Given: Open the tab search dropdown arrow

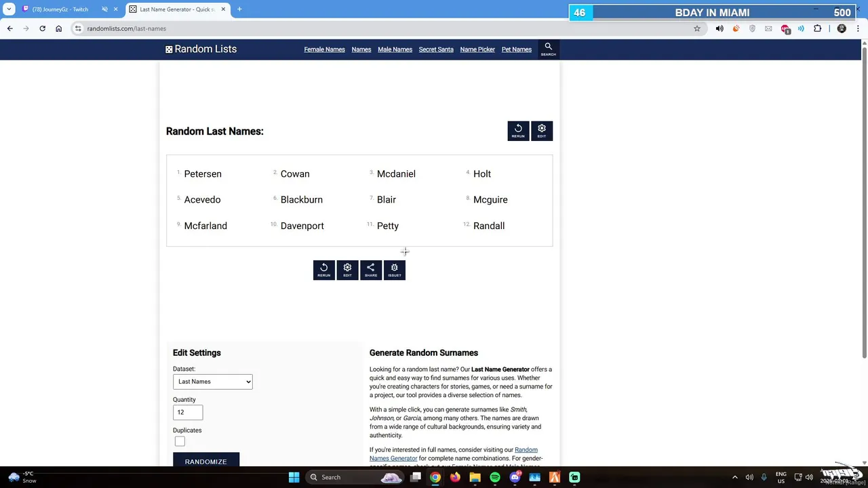Looking at the screenshot, I should point(9,9).
